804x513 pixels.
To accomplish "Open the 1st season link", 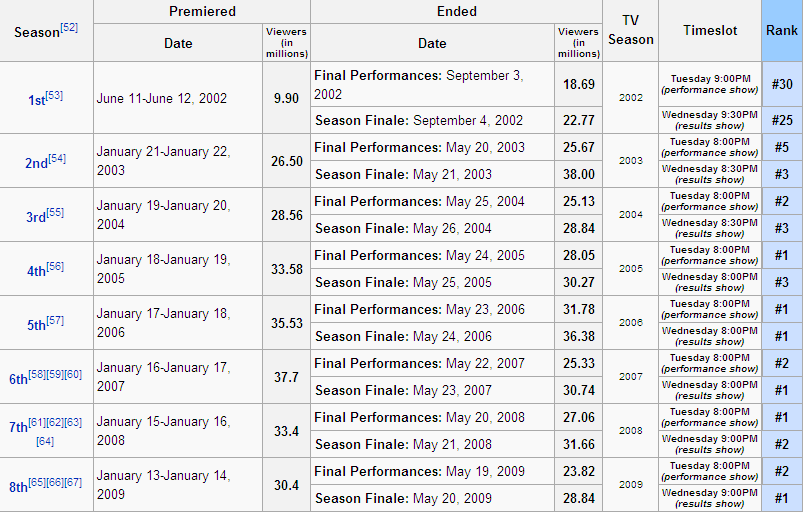I will (x=36, y=100).
